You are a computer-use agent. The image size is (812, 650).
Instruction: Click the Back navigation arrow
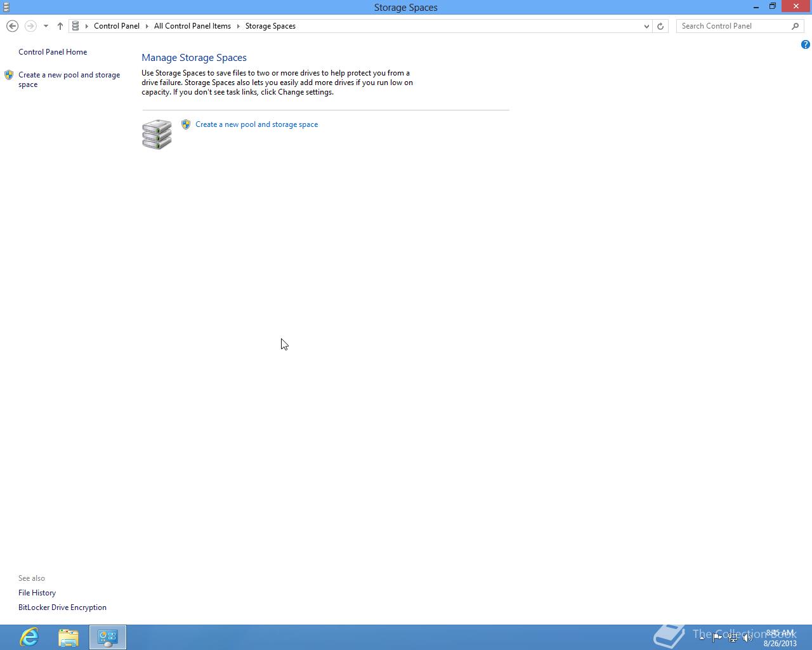(x=12, y=26)
